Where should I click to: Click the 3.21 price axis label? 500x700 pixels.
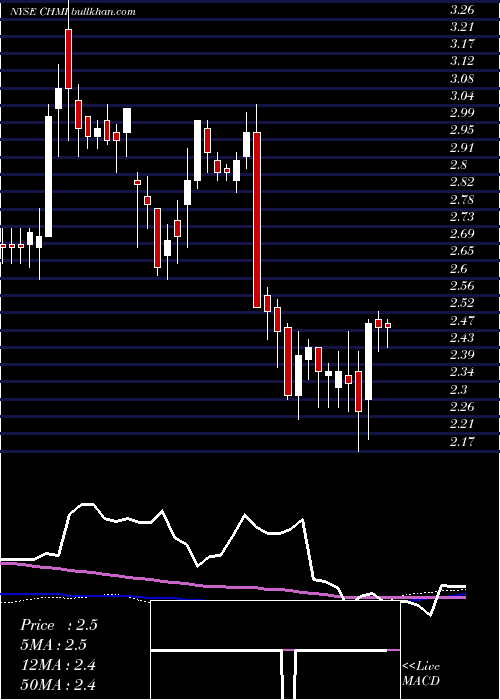pyautogui.click(x=462, y=27)
